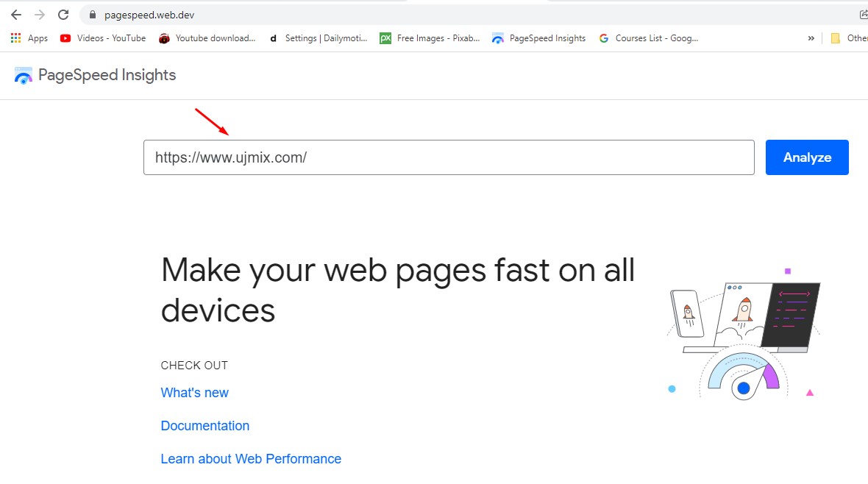Open the Apps grid shortcut
Screen dimensions: 868x484
click(x=29, y=38)
